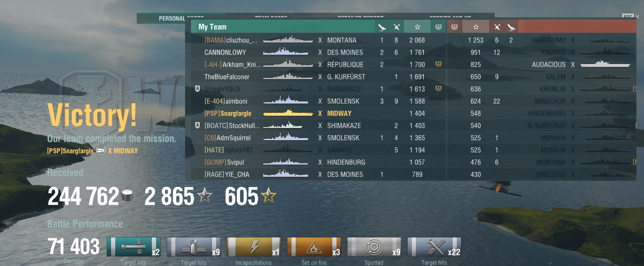Sort enemy team by base XP star
Screen dimensions: 644x266
476,27
